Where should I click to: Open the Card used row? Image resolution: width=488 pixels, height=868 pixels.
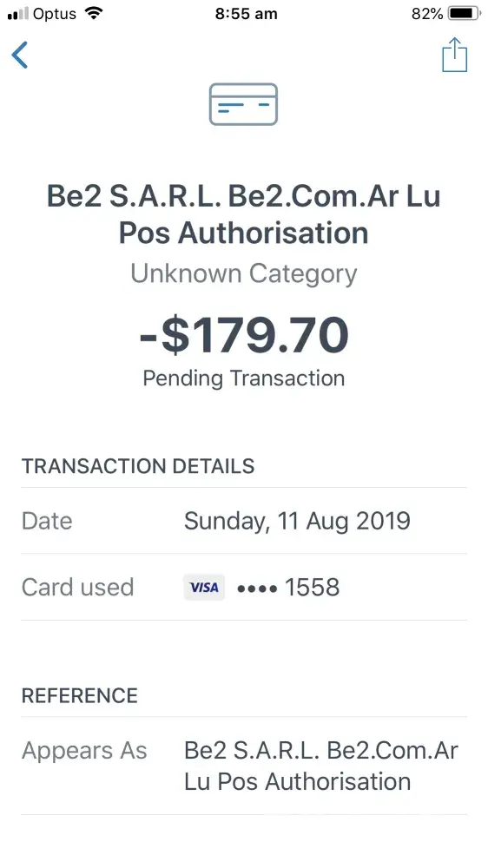pyautogui.click(x=244, y=588)
